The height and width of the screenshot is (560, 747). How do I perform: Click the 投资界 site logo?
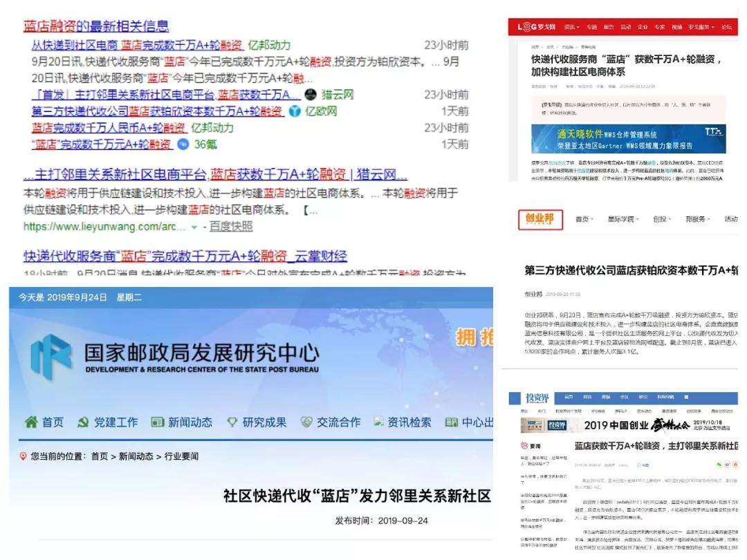[x=537, y=397]
